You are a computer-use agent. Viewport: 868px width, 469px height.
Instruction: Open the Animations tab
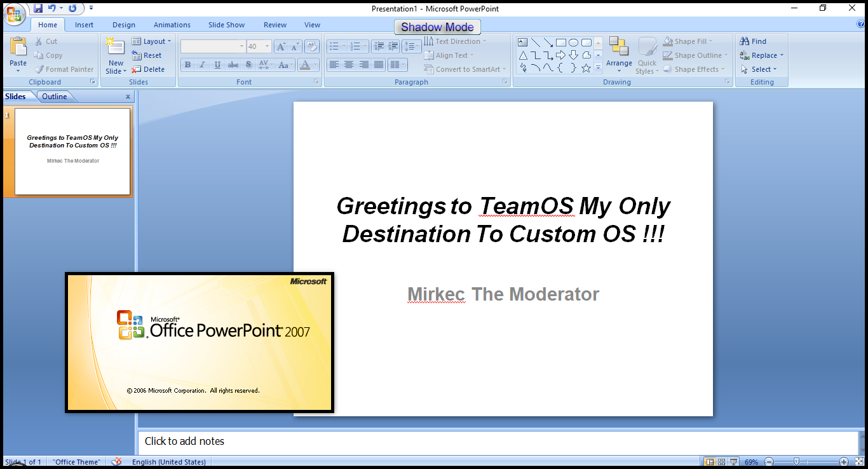pyautogui.click(x=172, y=25)
